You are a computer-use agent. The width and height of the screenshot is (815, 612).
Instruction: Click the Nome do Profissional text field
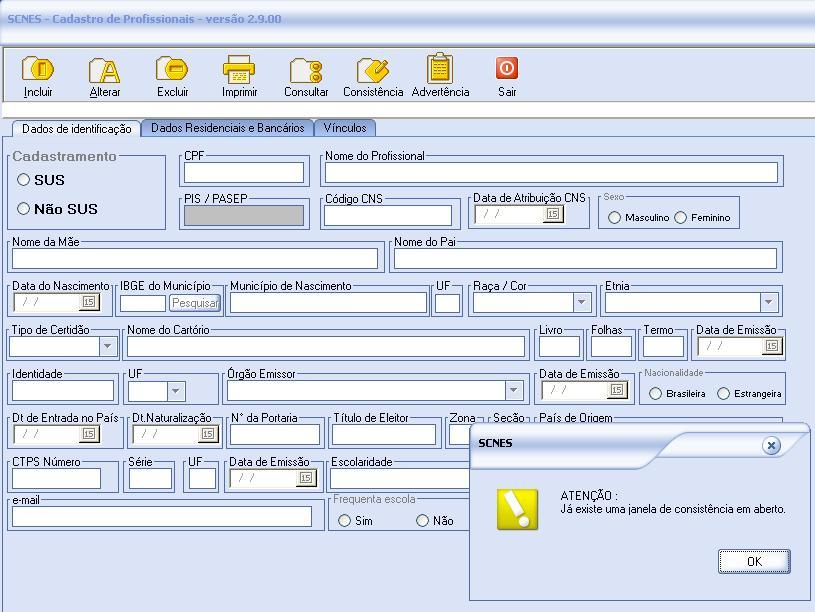[x=551, y=172]
